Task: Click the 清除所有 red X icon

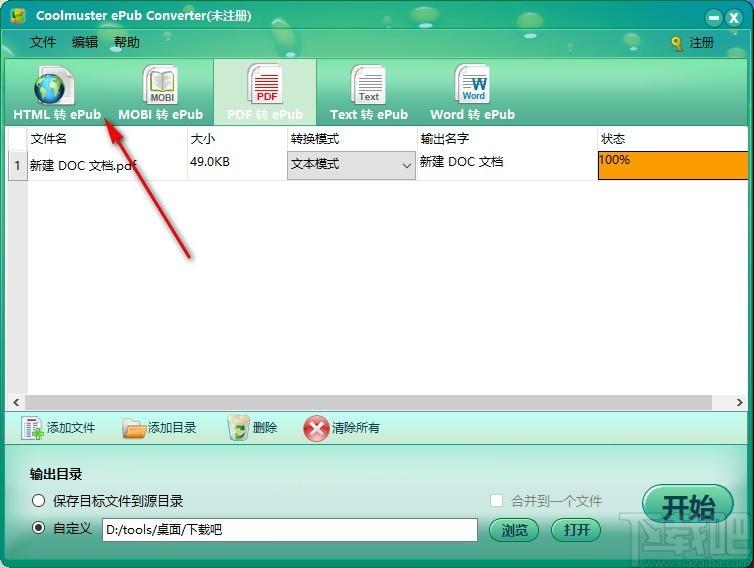Action: point(316,428)
